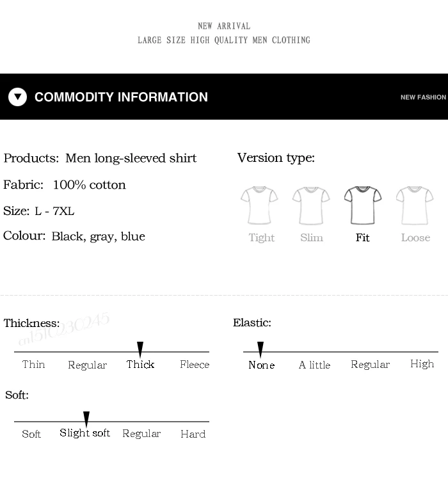Select the Slim fit t-shirt icon
This screenshot has height=478, width=448.
[311, 205]
